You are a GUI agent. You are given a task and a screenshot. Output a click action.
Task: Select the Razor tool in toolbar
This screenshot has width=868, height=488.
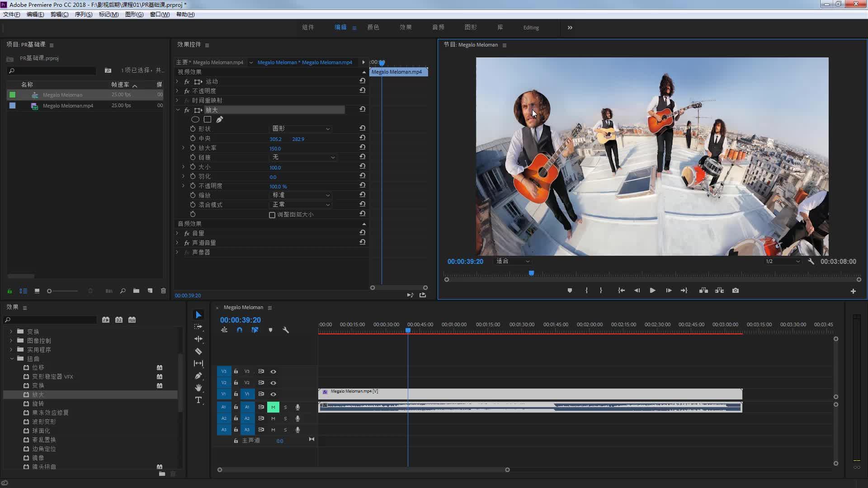198,351
